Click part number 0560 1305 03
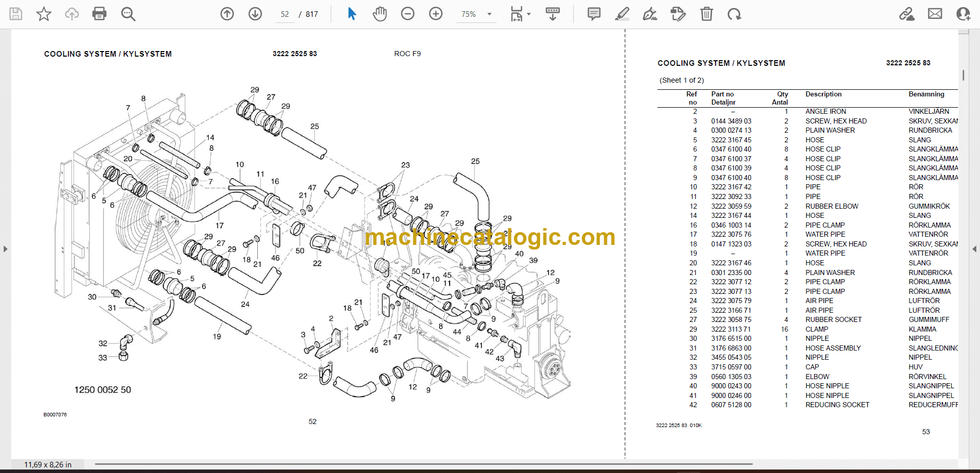 pyautogui.click(x=731, y=377)
